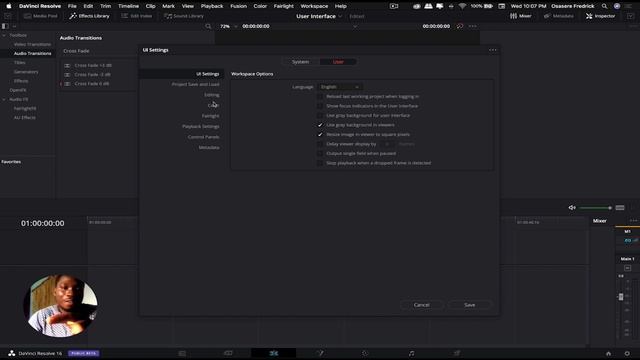Select the User preferences tab
The image size is (640, 360).
coord(338,62)
